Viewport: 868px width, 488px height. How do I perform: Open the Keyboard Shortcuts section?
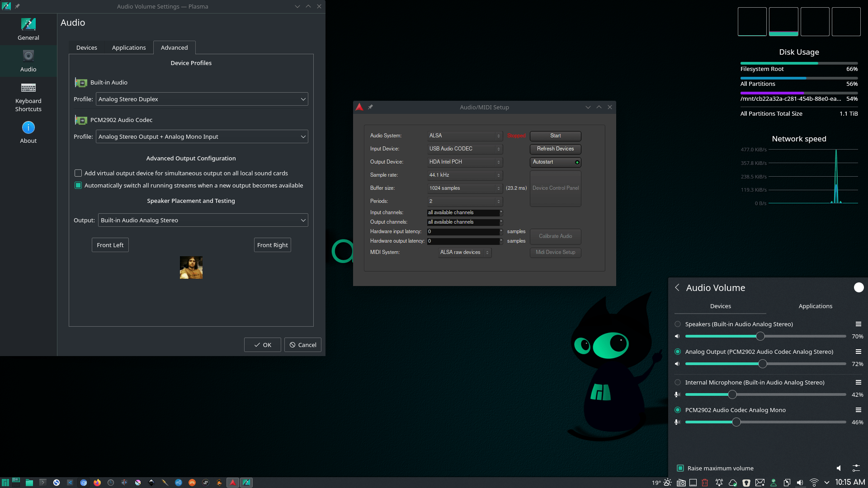pyautogui.click(x=28, y=97)
